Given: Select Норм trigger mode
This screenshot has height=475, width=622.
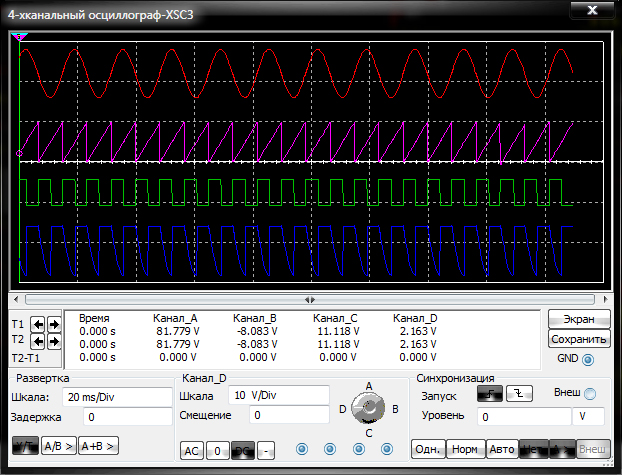Looking at the screenshot, I should click(x=465, y=449).
